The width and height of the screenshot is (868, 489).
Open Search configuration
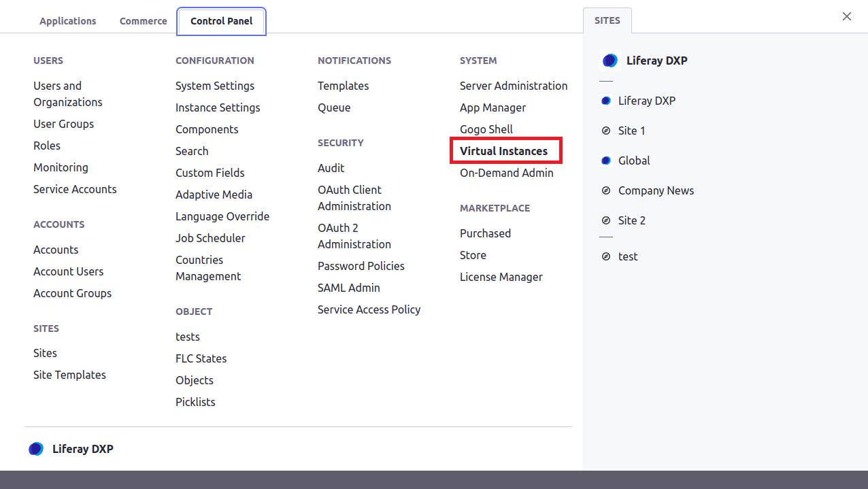coord(192,151)
